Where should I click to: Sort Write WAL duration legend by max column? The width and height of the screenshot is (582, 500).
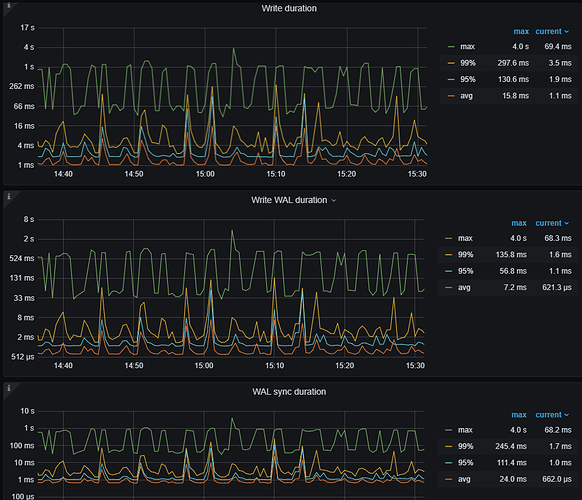[519, 223]
